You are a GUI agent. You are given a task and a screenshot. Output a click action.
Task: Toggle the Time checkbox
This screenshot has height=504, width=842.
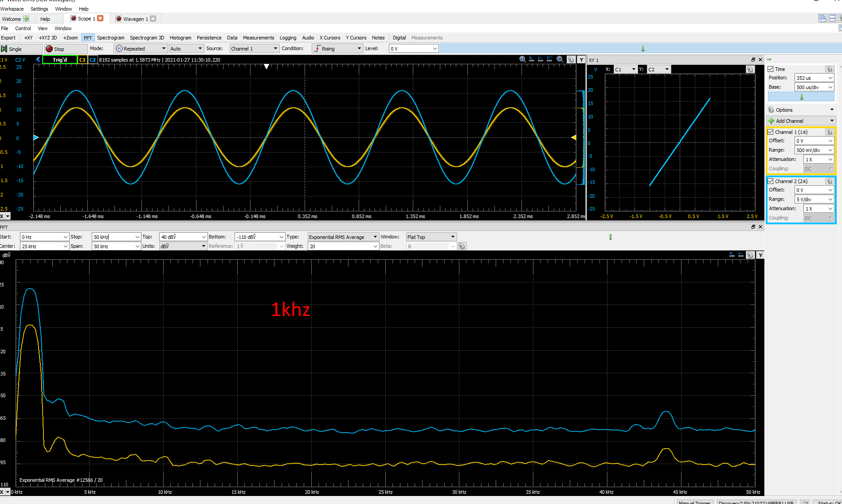pyautogui.click(x=771, y=69)
